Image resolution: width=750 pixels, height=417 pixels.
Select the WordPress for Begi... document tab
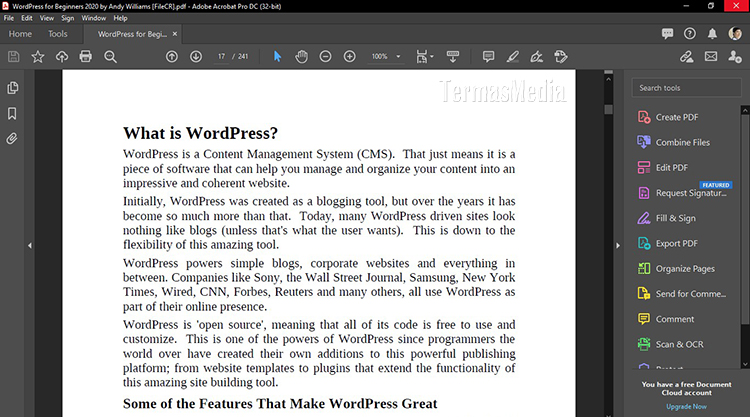pyautogui.click(x=132, y=34)
